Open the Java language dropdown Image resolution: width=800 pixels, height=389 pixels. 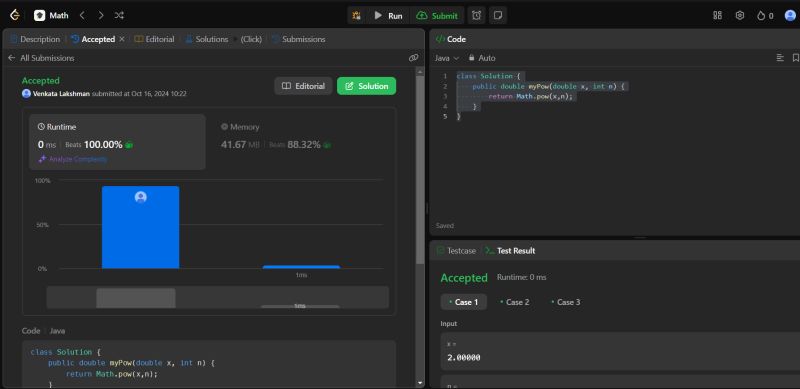pyautogui.click(x=447, y=58)
